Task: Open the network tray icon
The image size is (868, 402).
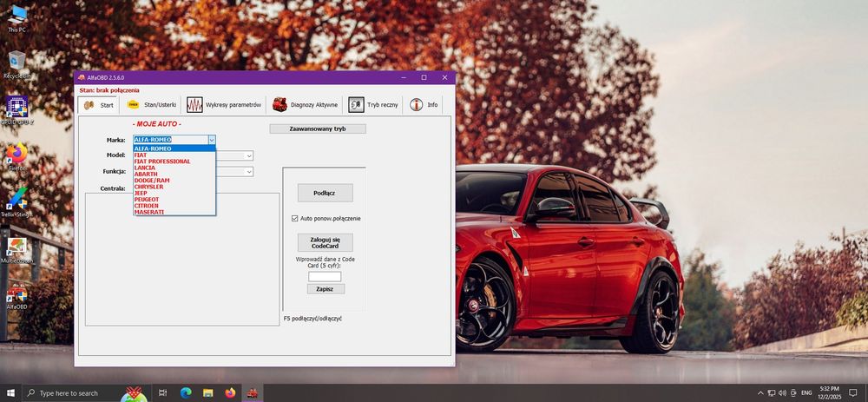Action: tap(772, 393)
